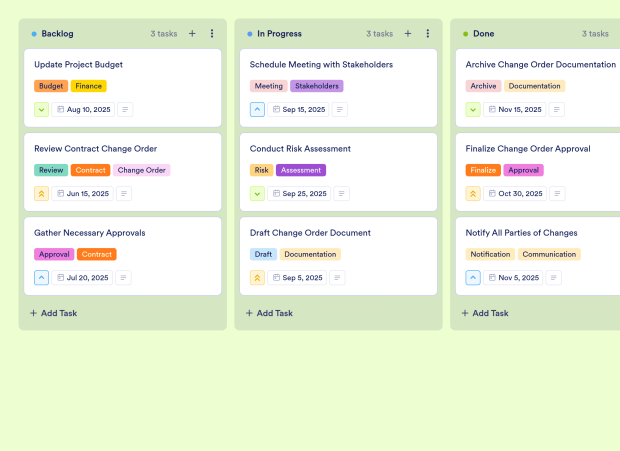Screen dimensions: 620x451
Task: Open description icon on Review Contract Change Order card
Action: (x=124, y=194)
